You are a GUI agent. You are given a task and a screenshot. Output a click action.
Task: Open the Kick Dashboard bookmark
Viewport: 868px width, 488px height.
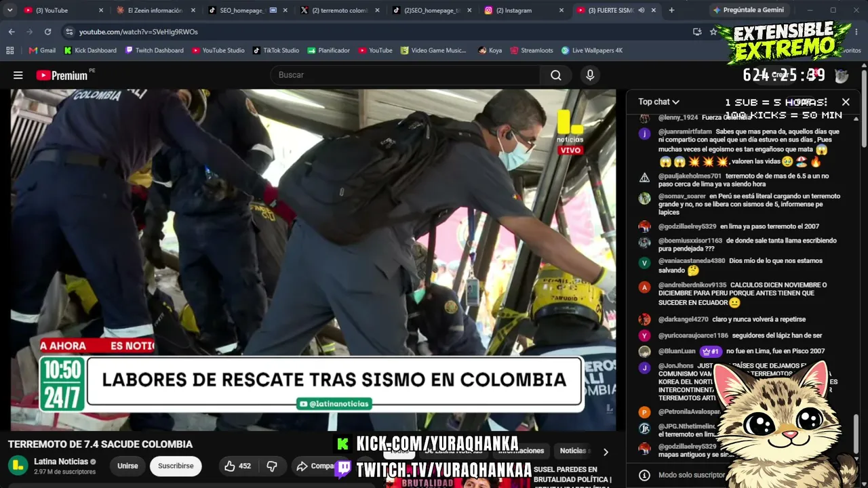click(x=90, y=50)
